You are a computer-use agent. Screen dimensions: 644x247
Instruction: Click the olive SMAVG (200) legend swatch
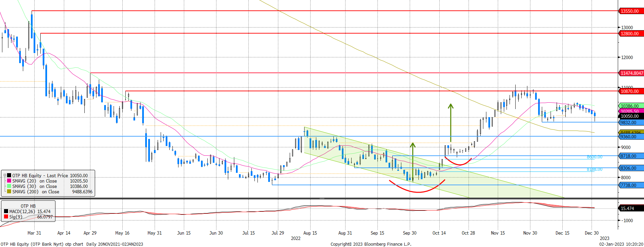[x=9, y=192]
